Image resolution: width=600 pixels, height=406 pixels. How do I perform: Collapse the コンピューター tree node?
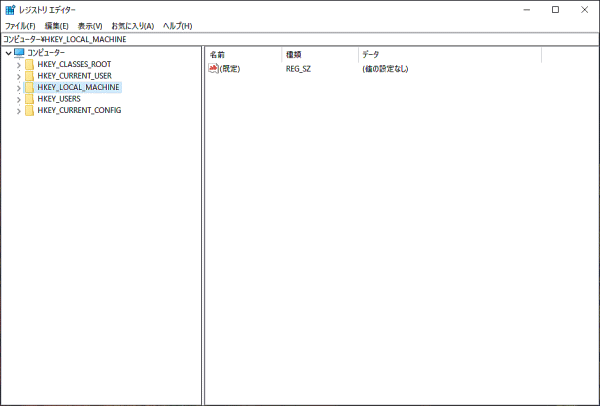[8, 53]
